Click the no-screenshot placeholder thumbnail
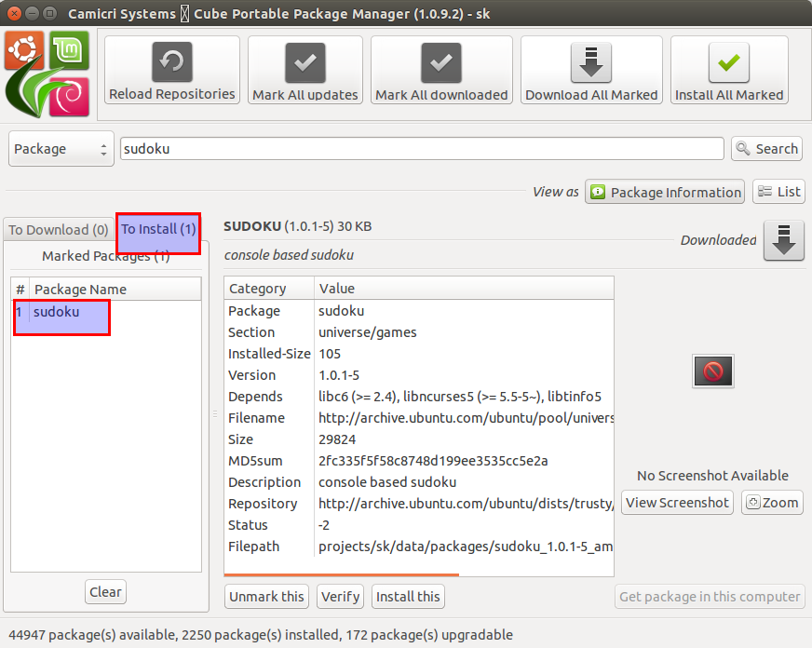 (x=713, y=371)
